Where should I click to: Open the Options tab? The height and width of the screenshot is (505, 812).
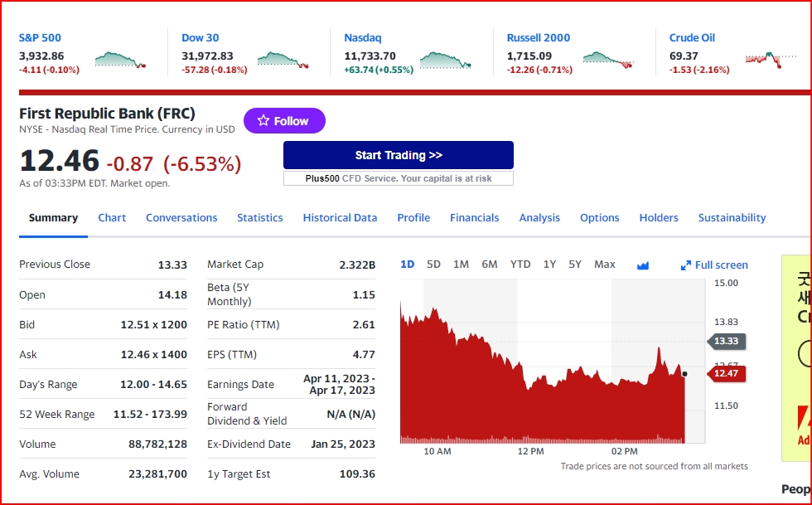[x=599, y=218]
